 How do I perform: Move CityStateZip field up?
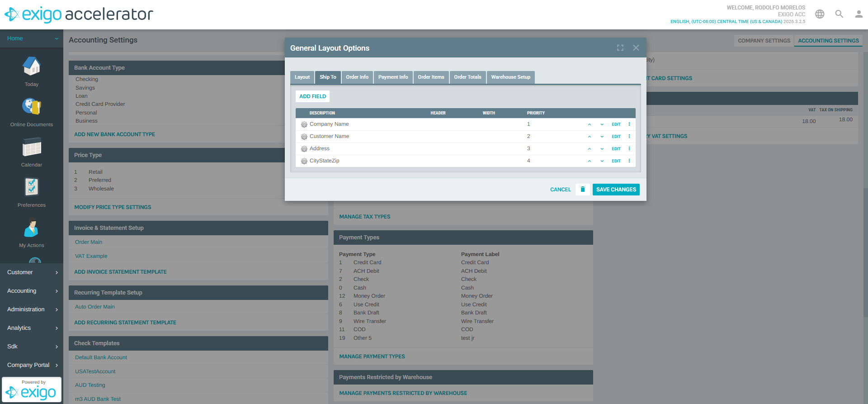590,161
